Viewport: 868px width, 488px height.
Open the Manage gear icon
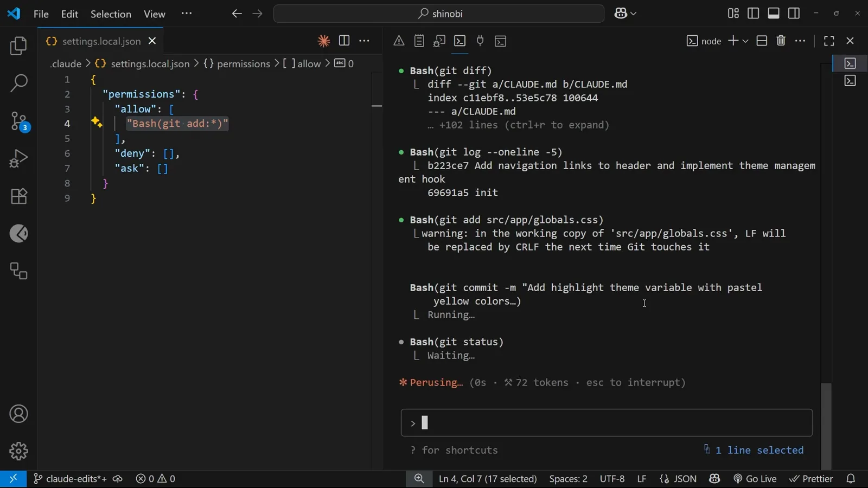click(18, 451)
